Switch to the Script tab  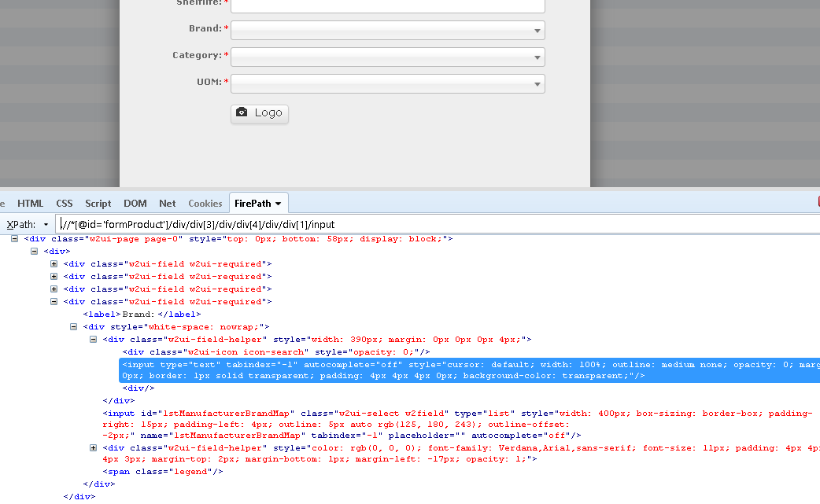point(98,203)
